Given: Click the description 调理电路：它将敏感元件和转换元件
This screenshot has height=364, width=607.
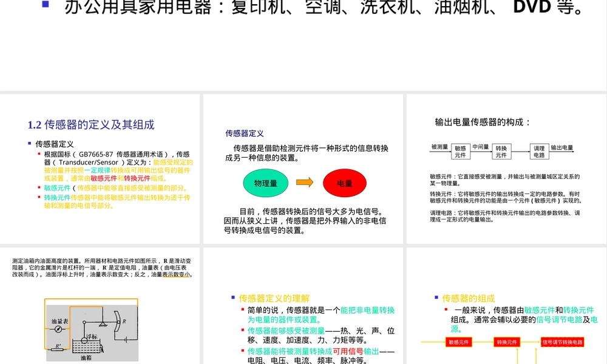Looking at the screenshot, I should (x=505, y=216).
